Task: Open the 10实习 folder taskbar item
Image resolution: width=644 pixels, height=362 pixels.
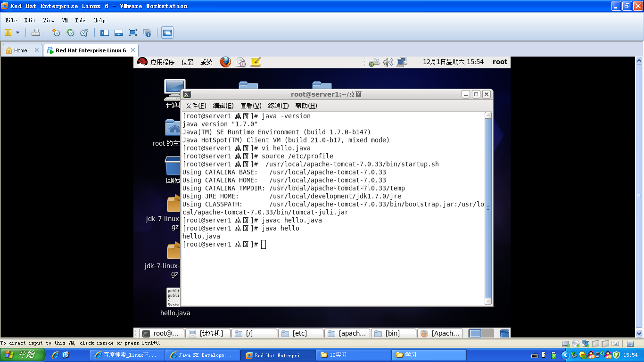Action: coord(354,355)
